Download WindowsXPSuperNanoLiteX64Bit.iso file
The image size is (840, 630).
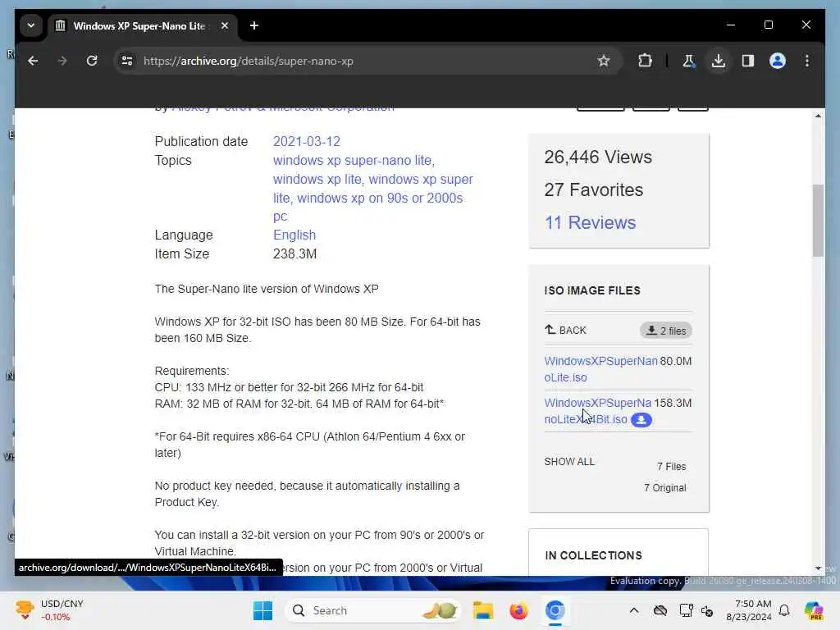598,411
